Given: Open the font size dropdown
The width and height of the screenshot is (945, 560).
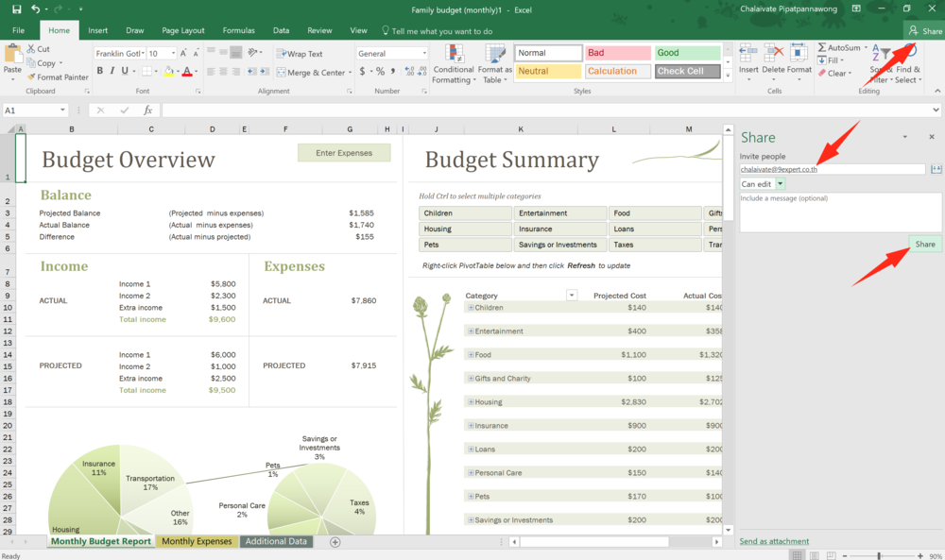Looking at the screenshot, I should coord(172,54).
